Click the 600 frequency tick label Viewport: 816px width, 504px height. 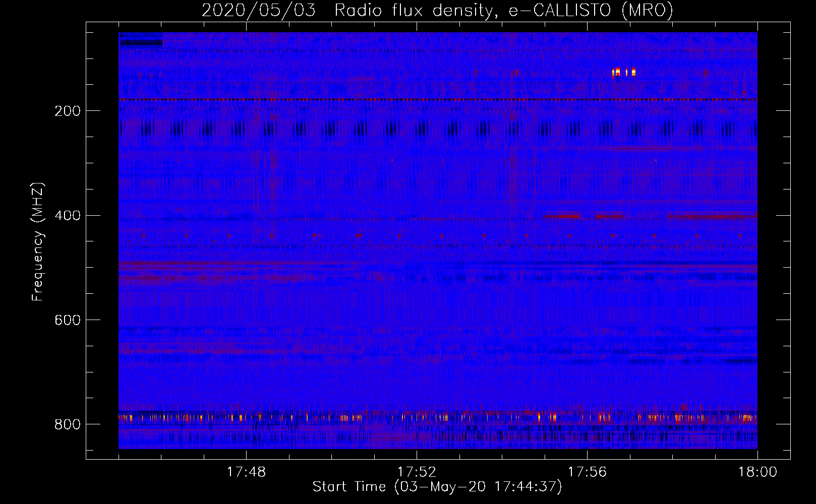pyautogui.click(x=68, y=321)
